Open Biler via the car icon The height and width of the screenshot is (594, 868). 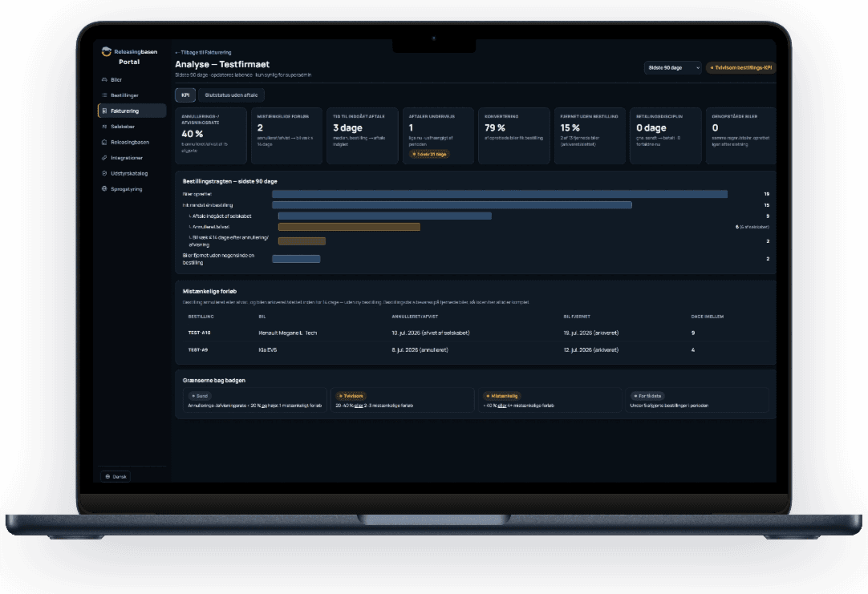tap(104, 79)
